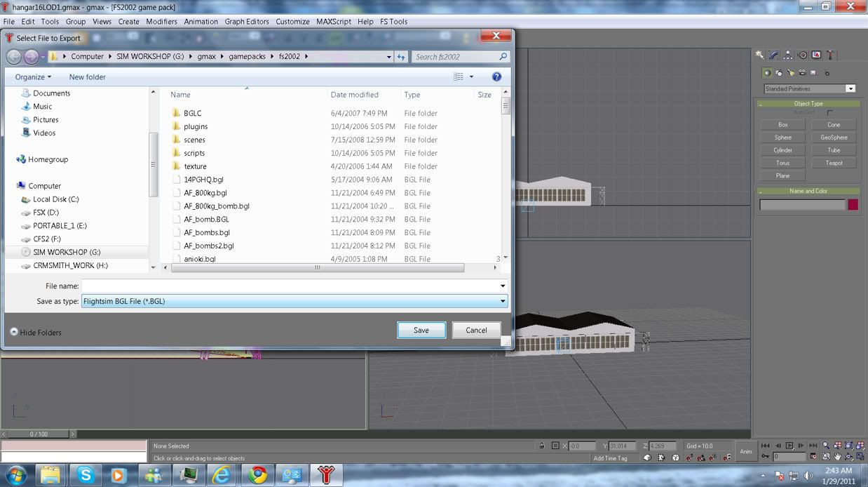Viewport: 868px width, 487px height.
Task: Open the MAXScript menu
Action: click(333, 22)
